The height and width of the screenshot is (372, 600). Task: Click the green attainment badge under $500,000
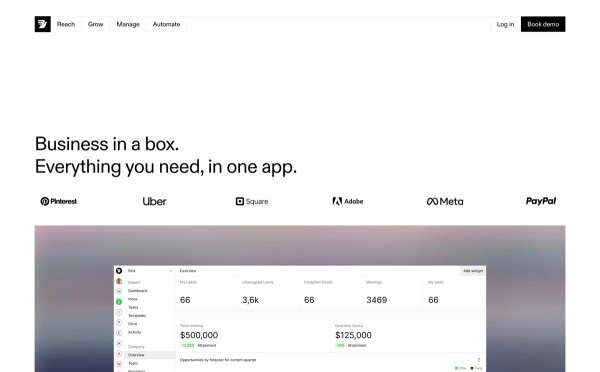(188, 345)
